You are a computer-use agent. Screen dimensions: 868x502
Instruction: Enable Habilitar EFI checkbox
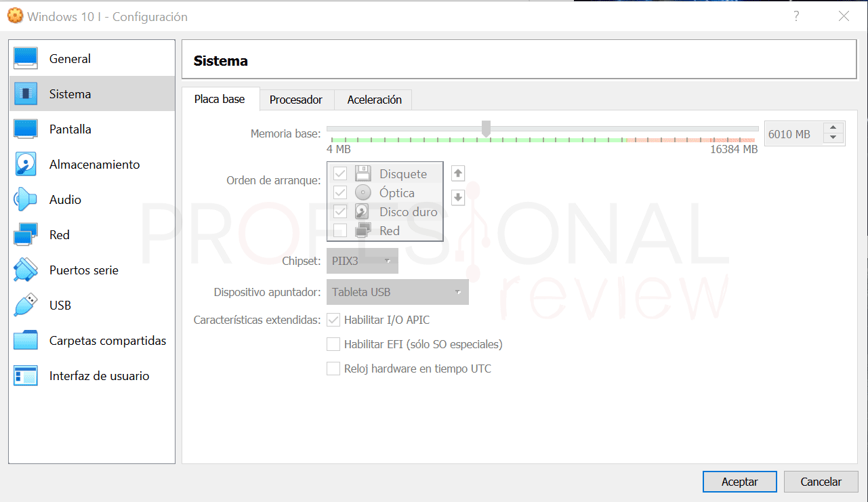coord(333,344)
